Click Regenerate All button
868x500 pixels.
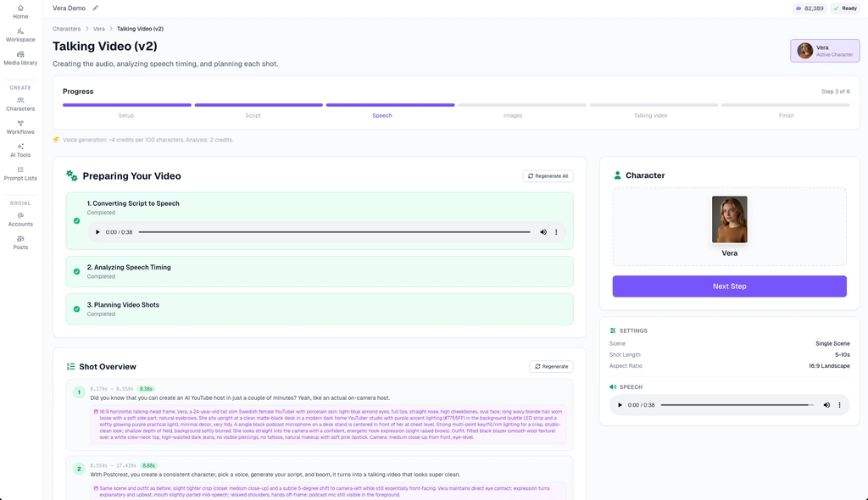(x=548, y=176)
